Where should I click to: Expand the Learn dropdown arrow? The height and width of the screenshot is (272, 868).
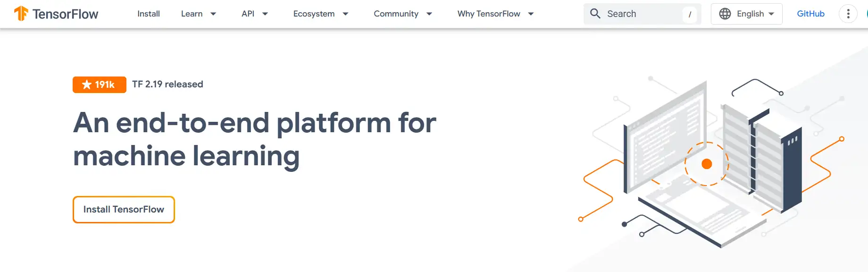(213, 14)
